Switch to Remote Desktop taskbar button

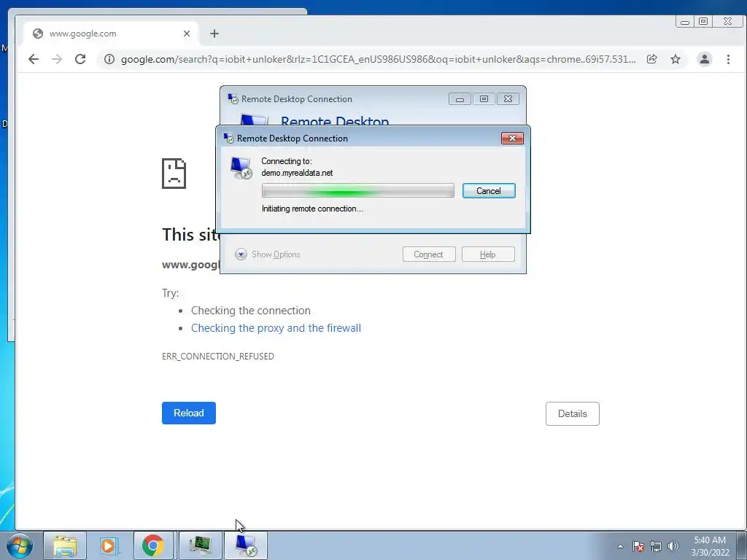245,545
